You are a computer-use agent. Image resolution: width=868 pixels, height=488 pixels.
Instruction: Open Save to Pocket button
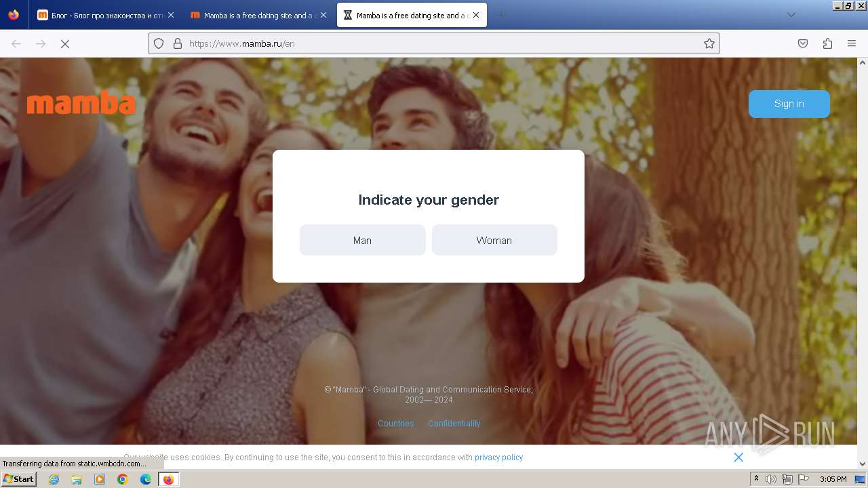(803, 43)
